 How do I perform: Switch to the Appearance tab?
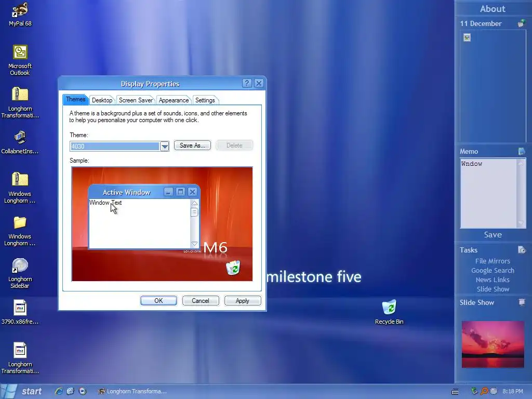[x=174, y=100]
